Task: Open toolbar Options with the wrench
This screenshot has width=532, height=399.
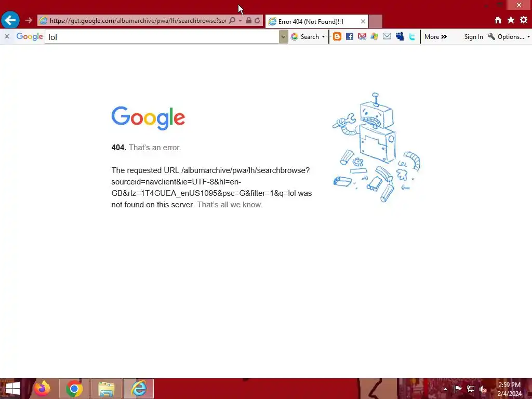Action: click(506, 37)
